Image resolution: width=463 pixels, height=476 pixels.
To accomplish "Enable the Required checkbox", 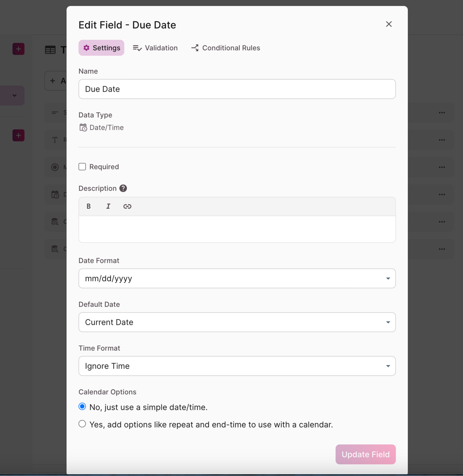I will 82,167.
